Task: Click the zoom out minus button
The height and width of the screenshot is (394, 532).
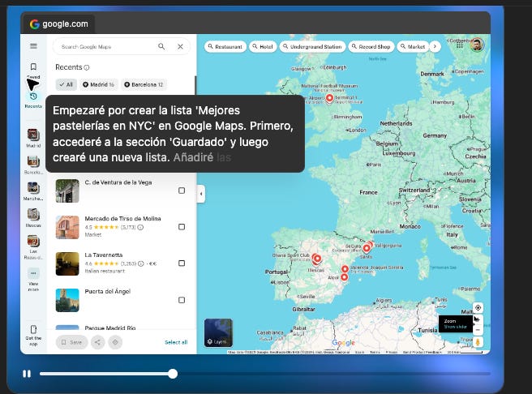Action: (478, 330)
